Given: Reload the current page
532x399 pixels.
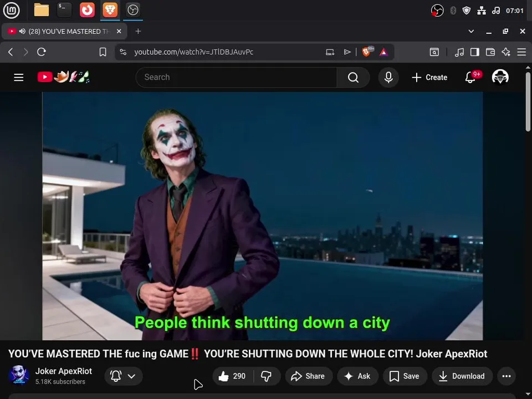Looking at the screenshot, I should [42, 52].
